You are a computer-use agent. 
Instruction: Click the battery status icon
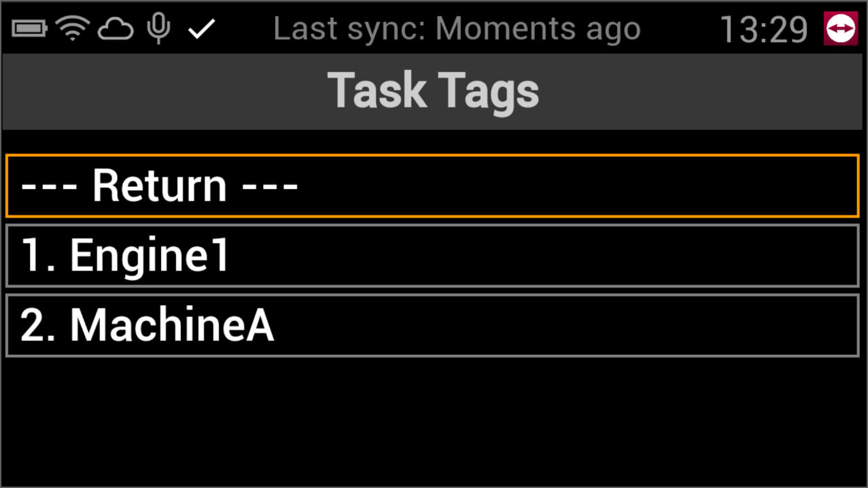pyautogui.click(x=29, y=29)
